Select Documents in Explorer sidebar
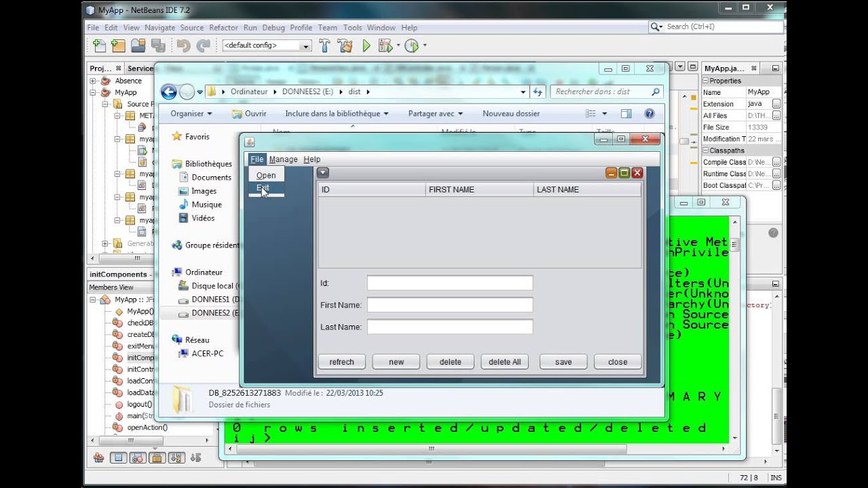Image resolution: width=868 pixels, height=488 pixels. (x=211, y=178)
